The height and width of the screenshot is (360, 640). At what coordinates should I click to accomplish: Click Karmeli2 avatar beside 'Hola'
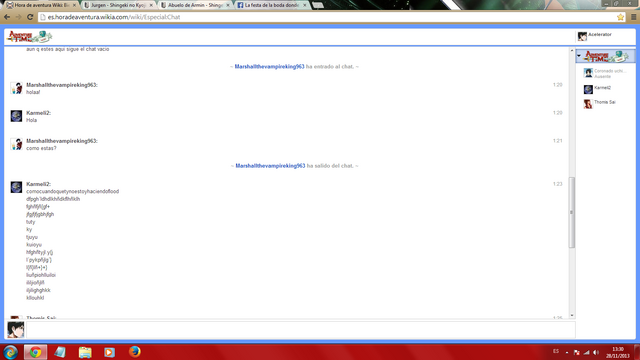(x=16, y=116)
